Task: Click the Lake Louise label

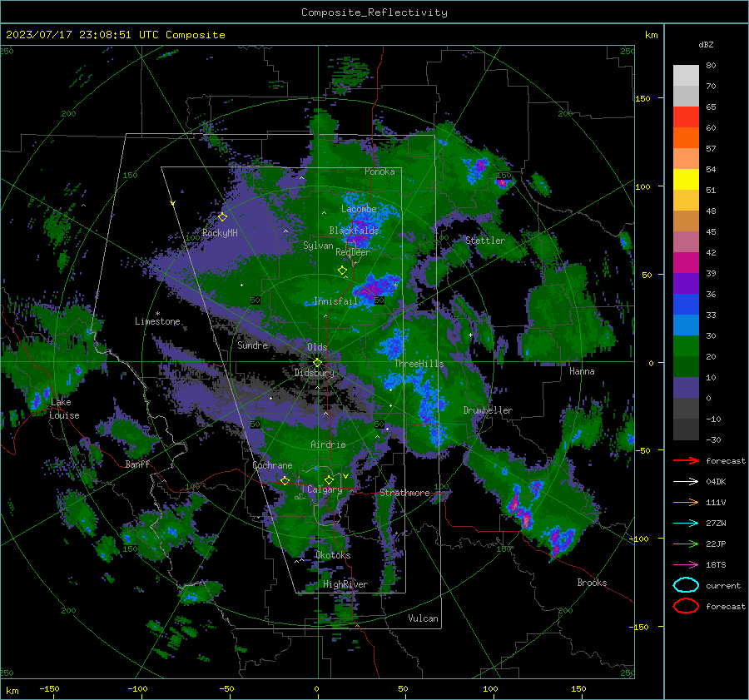Action: (65, 409)
